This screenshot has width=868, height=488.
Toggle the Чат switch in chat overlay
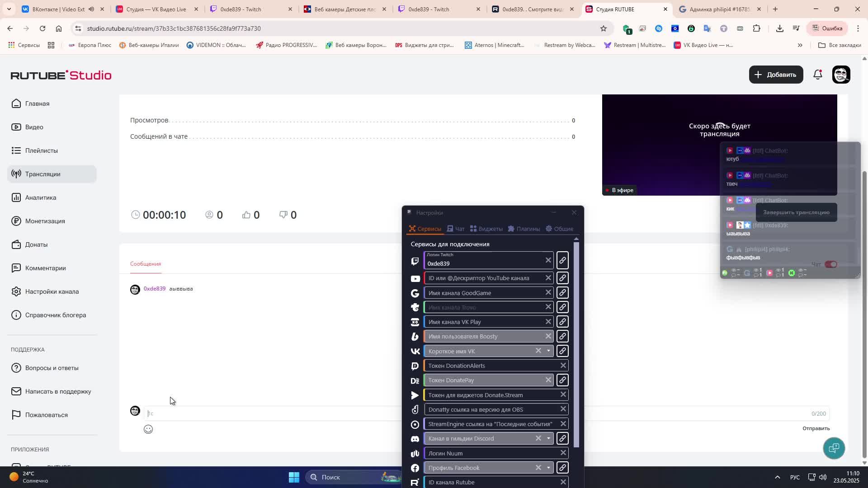pyautogui.click(x=831, y=264)
